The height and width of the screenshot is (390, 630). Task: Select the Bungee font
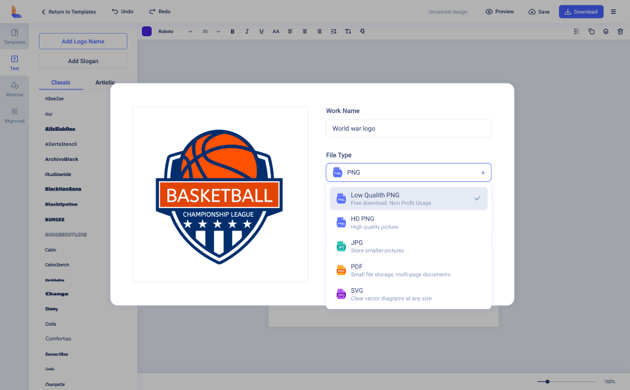55,219
